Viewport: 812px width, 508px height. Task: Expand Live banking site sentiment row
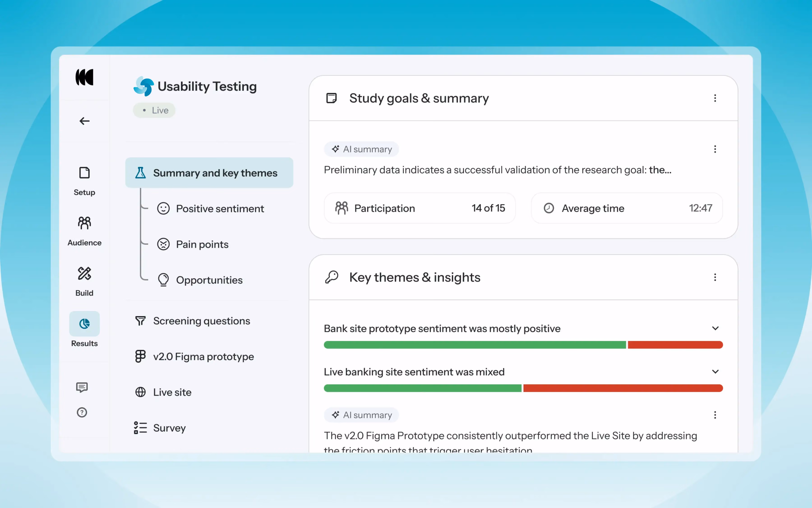click(x=715, y=372)
